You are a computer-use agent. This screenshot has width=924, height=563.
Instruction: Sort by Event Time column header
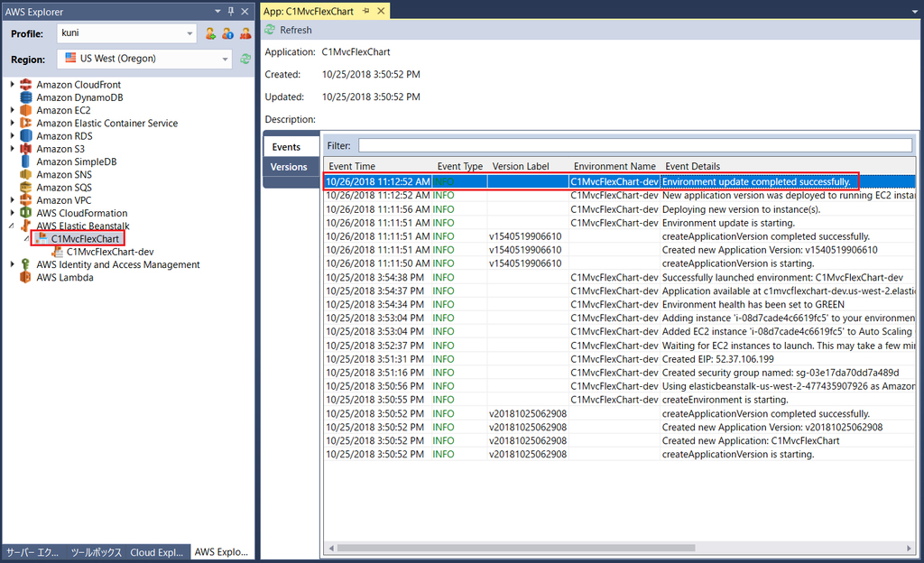(379, 166)
